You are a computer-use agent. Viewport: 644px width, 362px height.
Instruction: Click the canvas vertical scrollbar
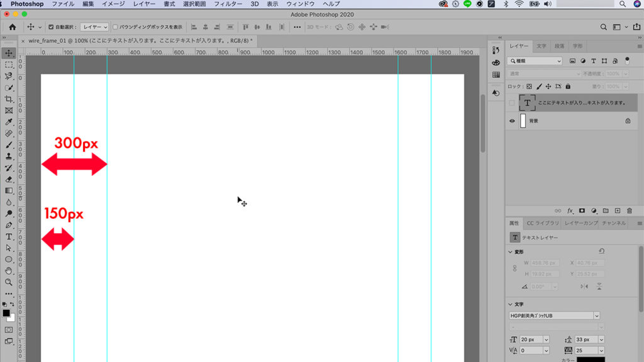click(x=483, y=124)
